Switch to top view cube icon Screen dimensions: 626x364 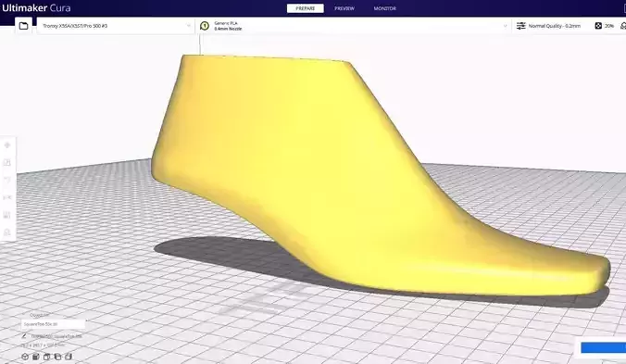tap(46, 357)
